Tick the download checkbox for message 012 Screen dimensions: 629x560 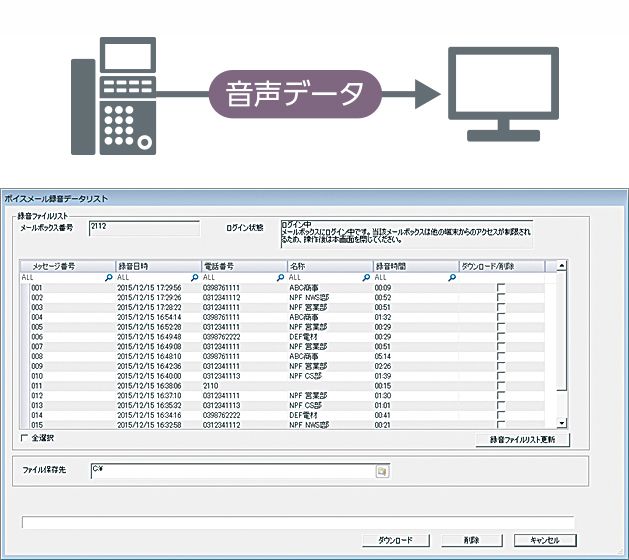click(501, 396)
